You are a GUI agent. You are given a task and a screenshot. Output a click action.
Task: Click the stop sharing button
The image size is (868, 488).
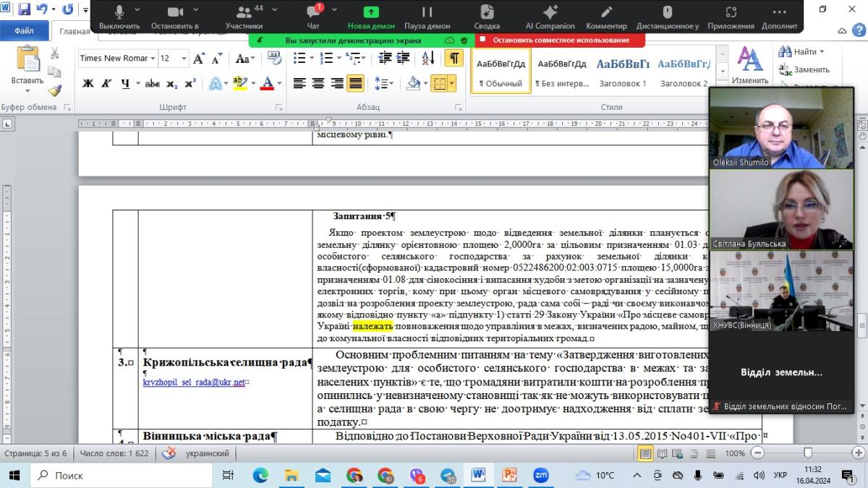(555, 40)
